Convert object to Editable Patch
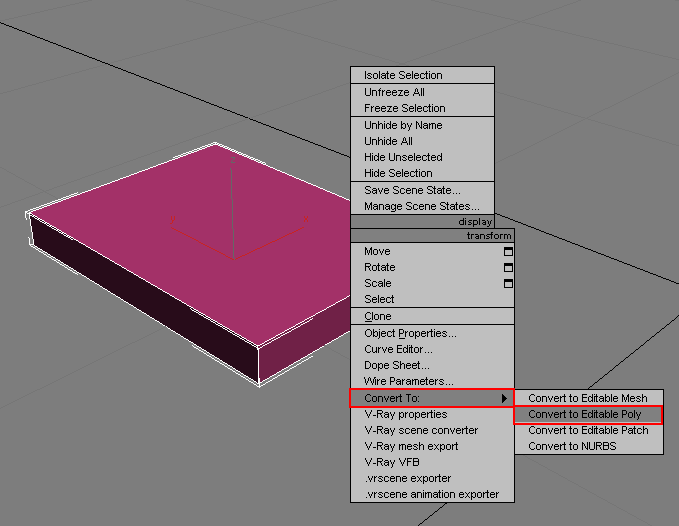 tap(588, 430)
